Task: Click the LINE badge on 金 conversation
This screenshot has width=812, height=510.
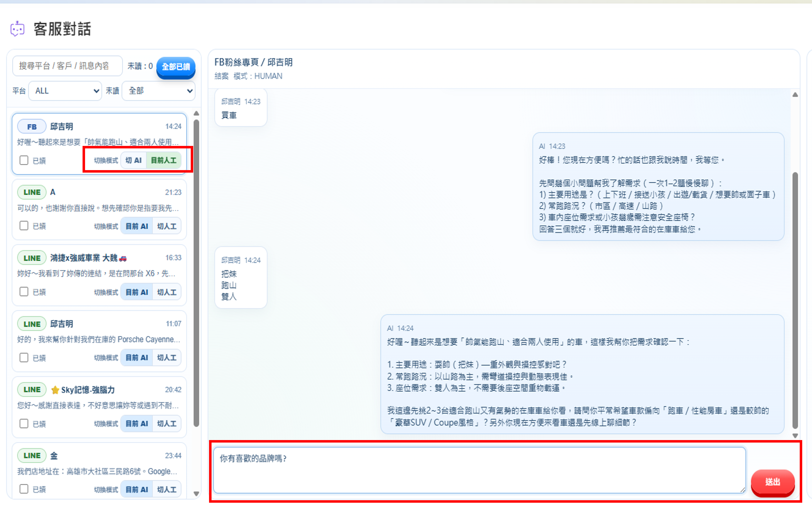Action: tap(31, 455)
